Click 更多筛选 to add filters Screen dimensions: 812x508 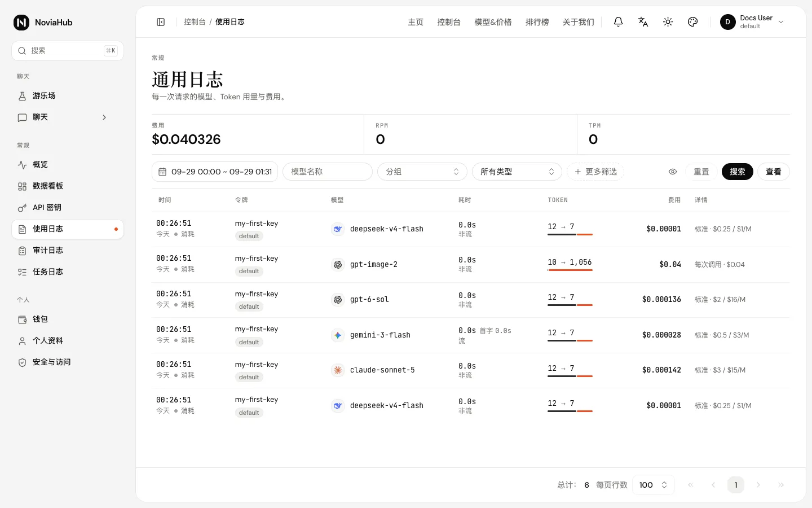(595, 172)
